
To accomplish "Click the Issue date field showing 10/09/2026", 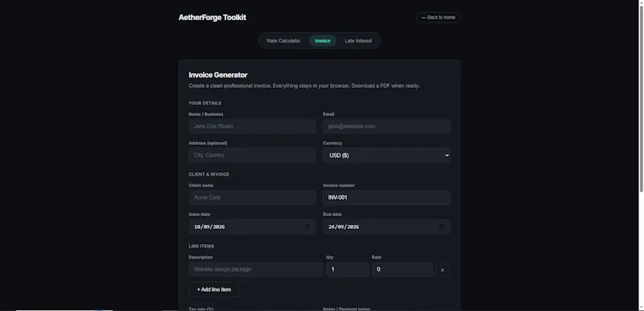I will pos(252,226).
